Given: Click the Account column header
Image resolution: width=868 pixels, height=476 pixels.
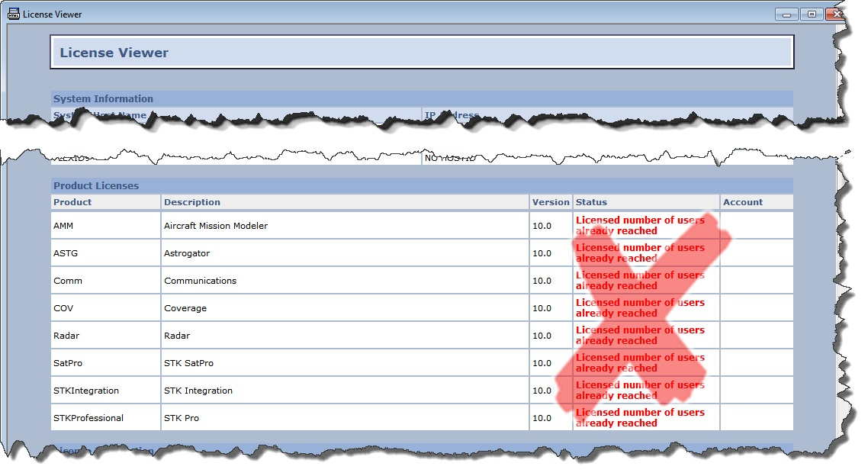Looking at the screenshot, I should (x=757, y=202).
